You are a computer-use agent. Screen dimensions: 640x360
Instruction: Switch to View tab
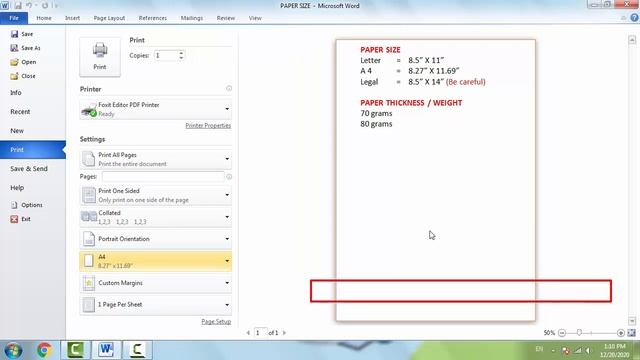pos(255,18)
